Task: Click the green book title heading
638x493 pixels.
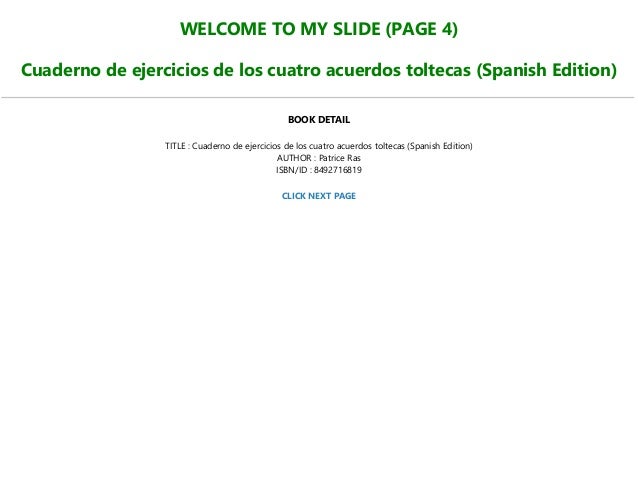Action: pyautogui.click(x=319, y=70)
